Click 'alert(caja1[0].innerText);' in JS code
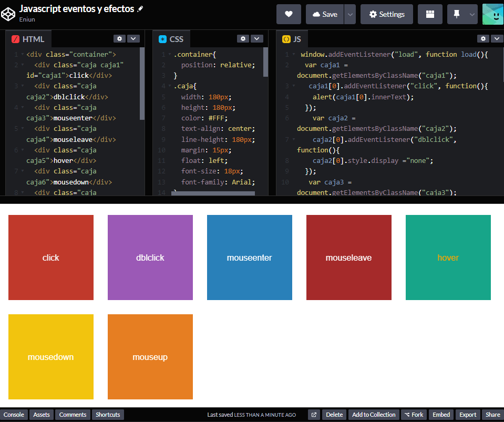The width and height of the screenshot is (504, 422). (363, 97)
